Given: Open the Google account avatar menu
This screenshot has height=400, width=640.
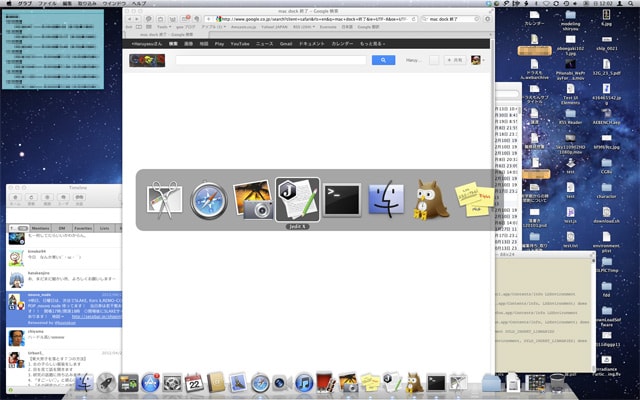Looking at the screenshot, I should (x=477, y=60).
